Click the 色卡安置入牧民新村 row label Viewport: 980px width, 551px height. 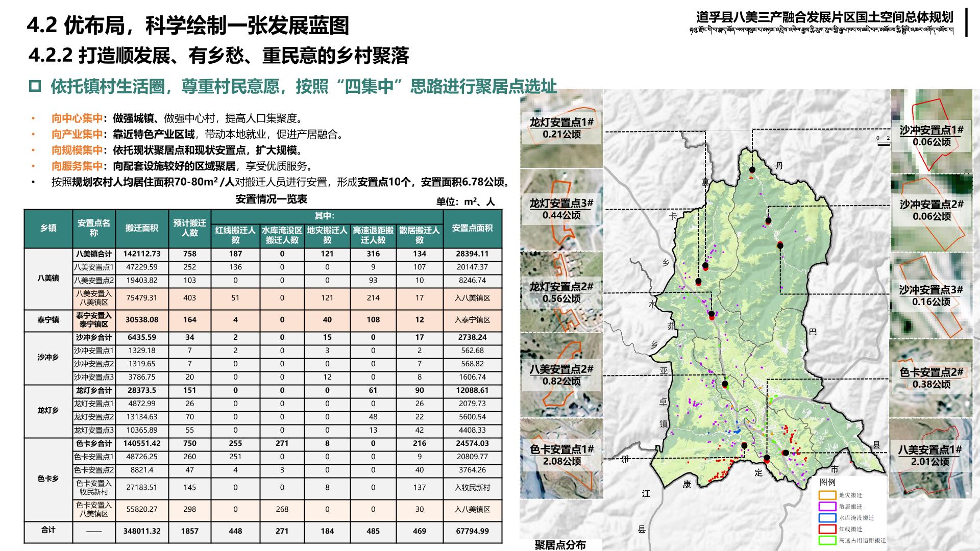click(x=94, y=488)
